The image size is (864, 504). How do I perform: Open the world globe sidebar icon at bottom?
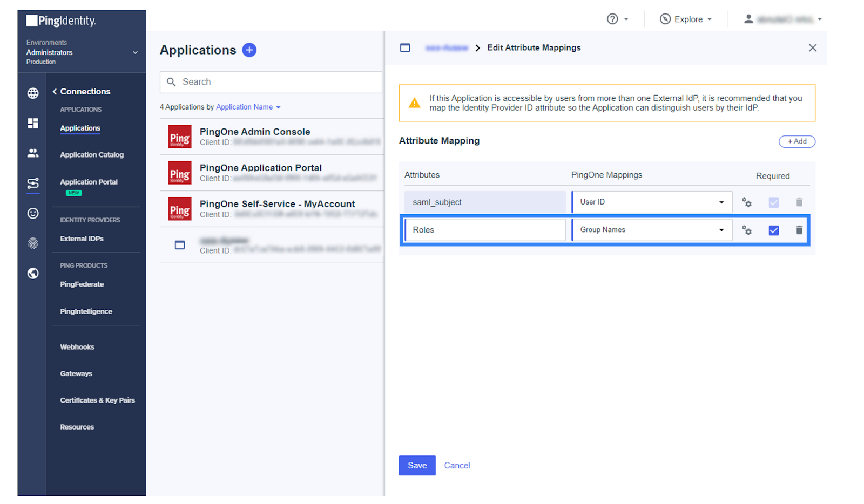[x=33, y=273]
